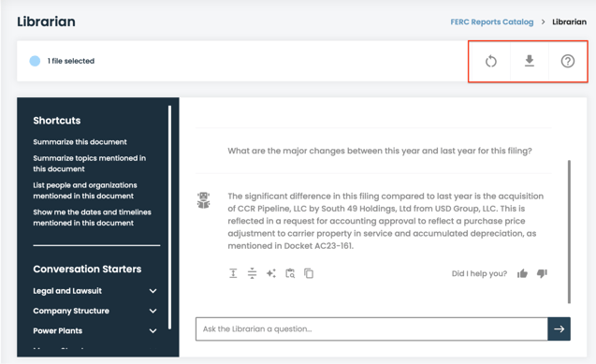The image size is (596, 364).
Task: Copy the response with the copy icon
Action: [309, 273]
